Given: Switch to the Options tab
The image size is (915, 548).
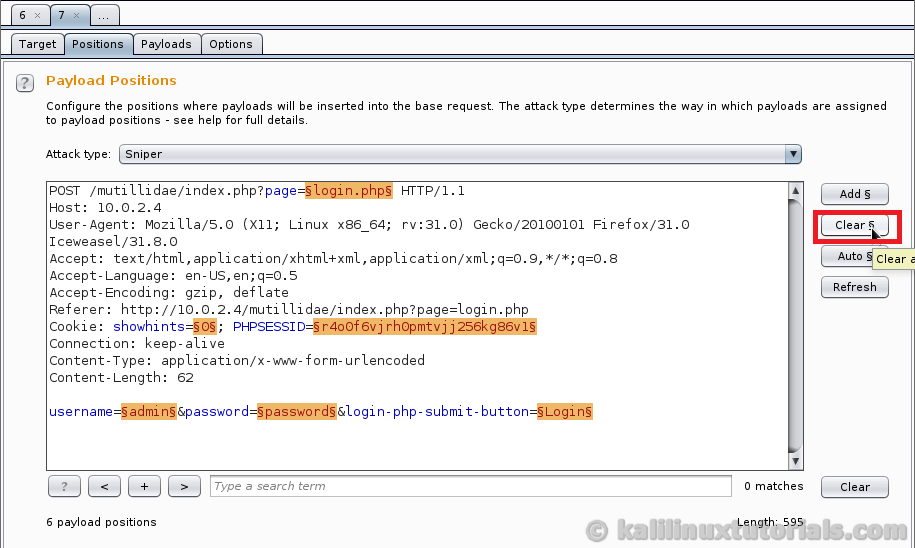Looking at the screenshot, I should point(231,44).
